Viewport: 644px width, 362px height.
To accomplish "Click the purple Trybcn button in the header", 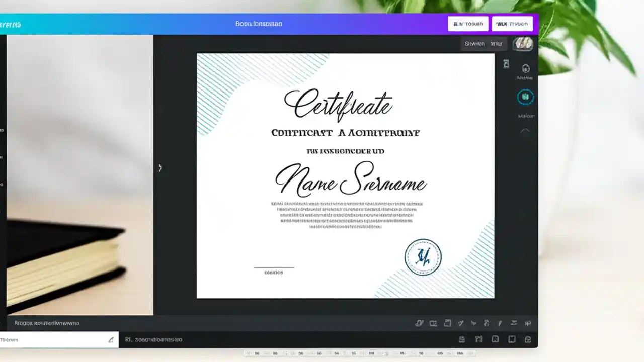I will click(x=512, y=24).
